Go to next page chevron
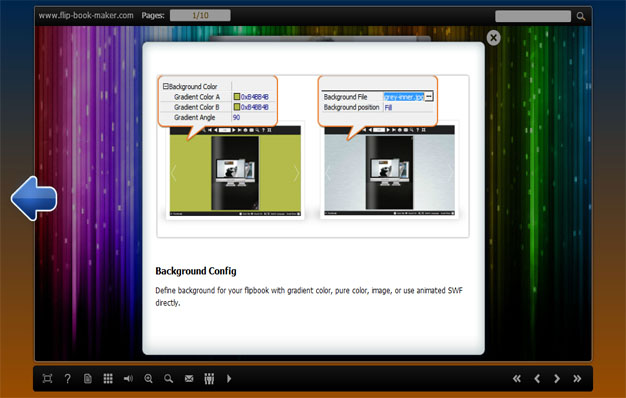626x398 pixels. 557,378
